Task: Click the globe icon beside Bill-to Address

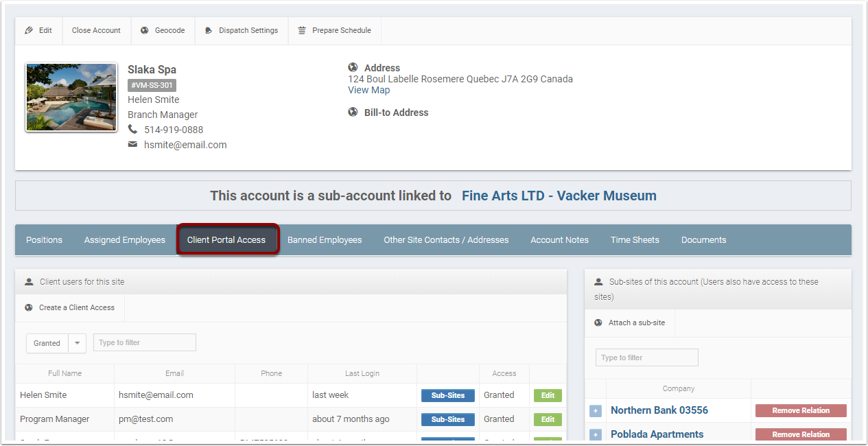Action: (353, 112)
